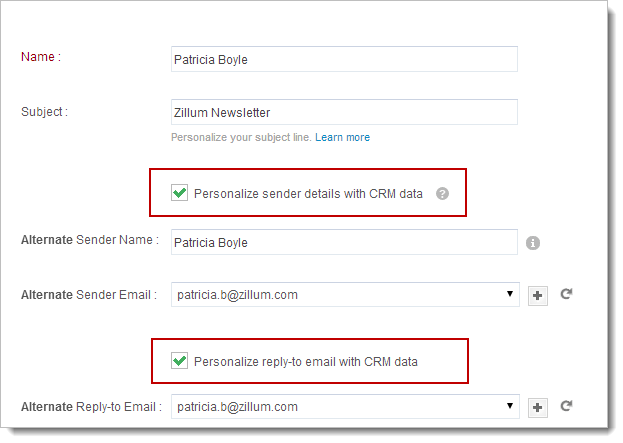The width and height of the screenshot is (623, 443).
Task: Click into the Name text field
Action: point(344,59)
